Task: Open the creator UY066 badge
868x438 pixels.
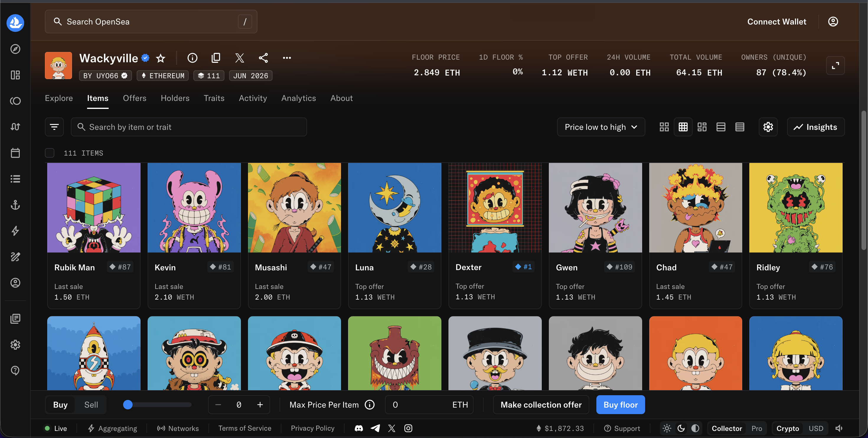Action: [x=105, y=76]
